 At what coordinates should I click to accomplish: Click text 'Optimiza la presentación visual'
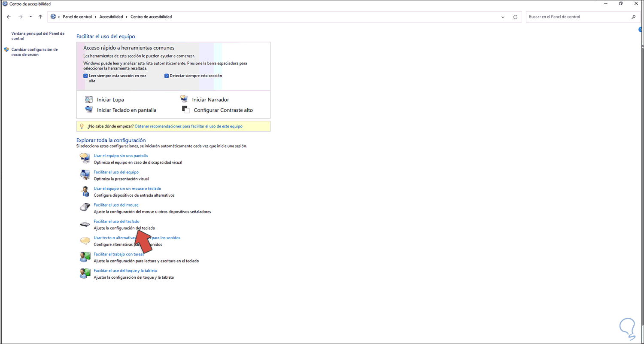(x=121, y=179)
